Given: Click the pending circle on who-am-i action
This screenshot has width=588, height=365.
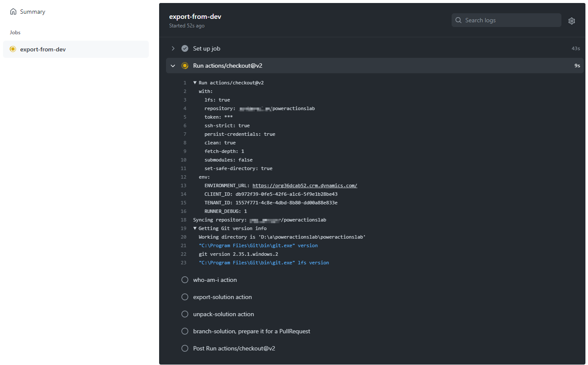Looking at the screenshot, I should (x=184, y=280).
